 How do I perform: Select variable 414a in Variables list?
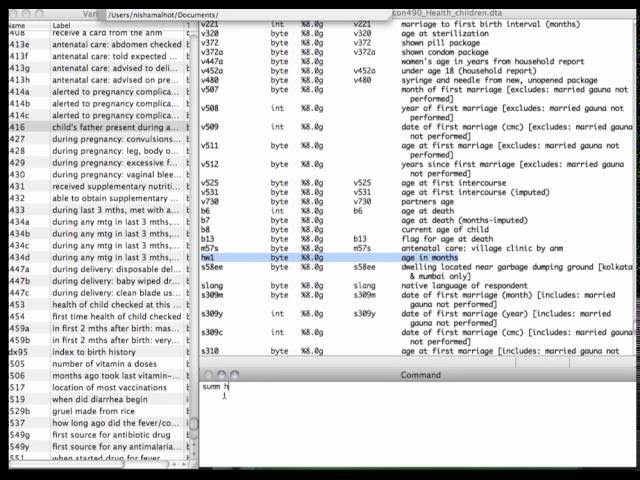coord(99,92)
